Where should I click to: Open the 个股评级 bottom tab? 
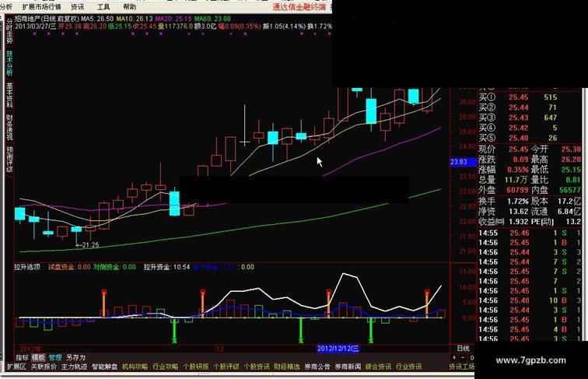(226, 367)
